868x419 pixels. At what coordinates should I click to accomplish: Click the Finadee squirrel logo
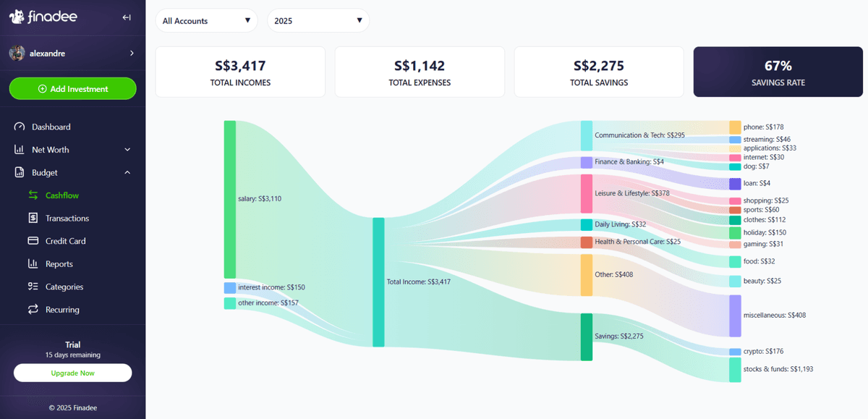click(x=17, y=17)
